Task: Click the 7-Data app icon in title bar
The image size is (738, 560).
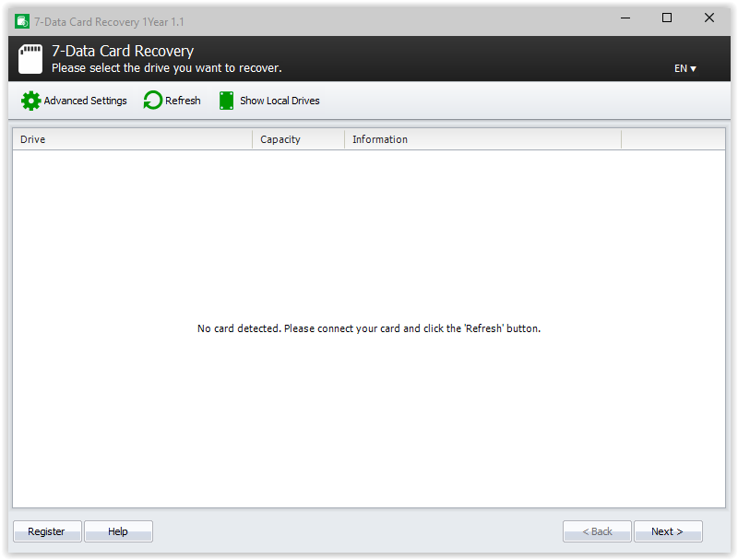Action: pyautogui.click(x=22, y=21)
